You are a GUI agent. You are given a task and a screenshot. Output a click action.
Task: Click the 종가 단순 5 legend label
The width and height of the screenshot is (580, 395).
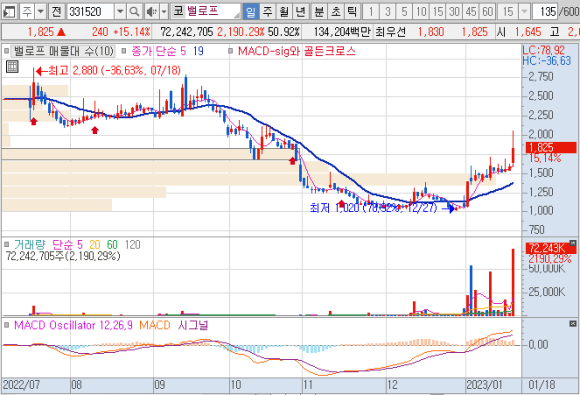click(x=159, y=51)
